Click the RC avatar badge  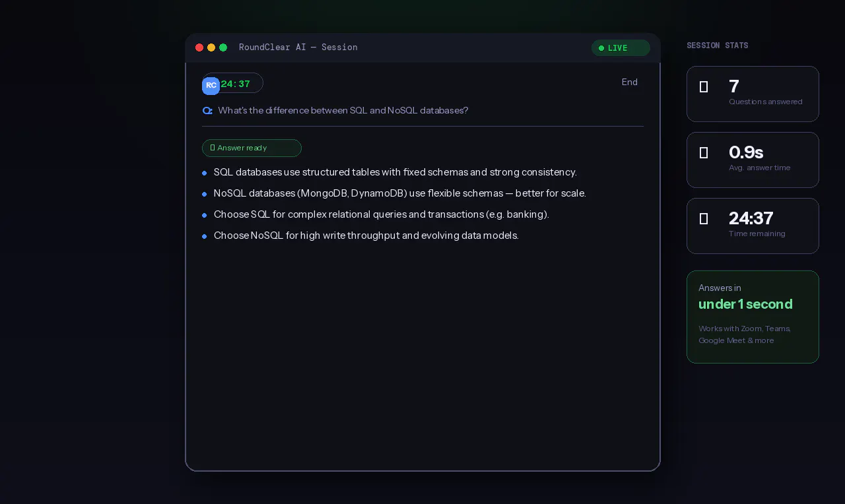(211, 85)
